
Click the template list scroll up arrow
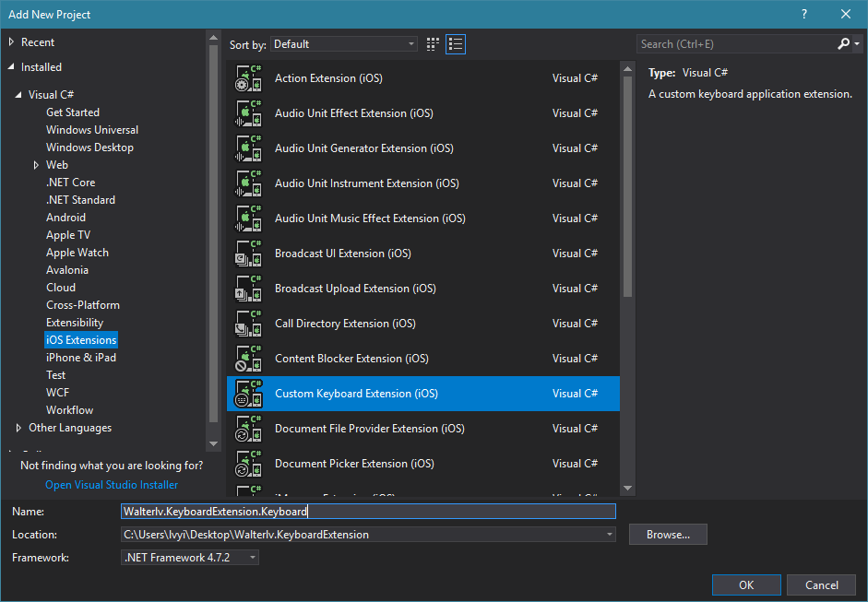point(627,68)
